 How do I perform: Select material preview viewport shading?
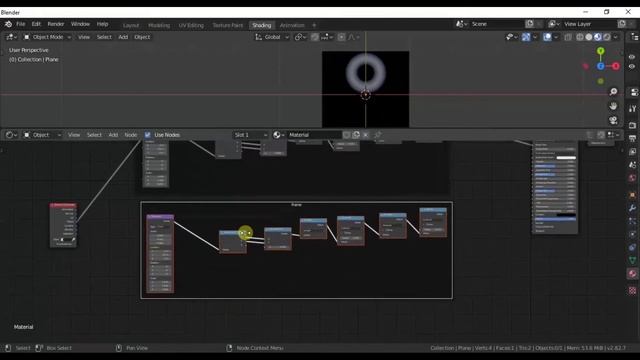(x=598, y=37)
